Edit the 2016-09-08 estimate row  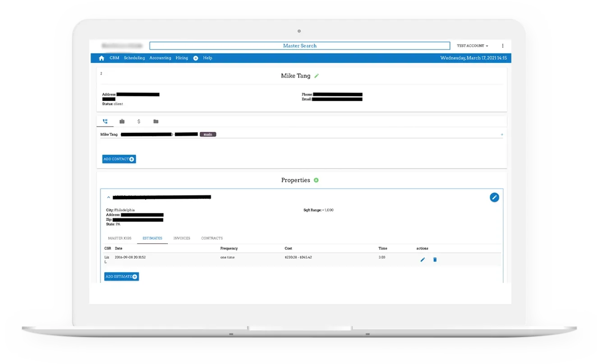pyautogui.click(x=422, y=260)
